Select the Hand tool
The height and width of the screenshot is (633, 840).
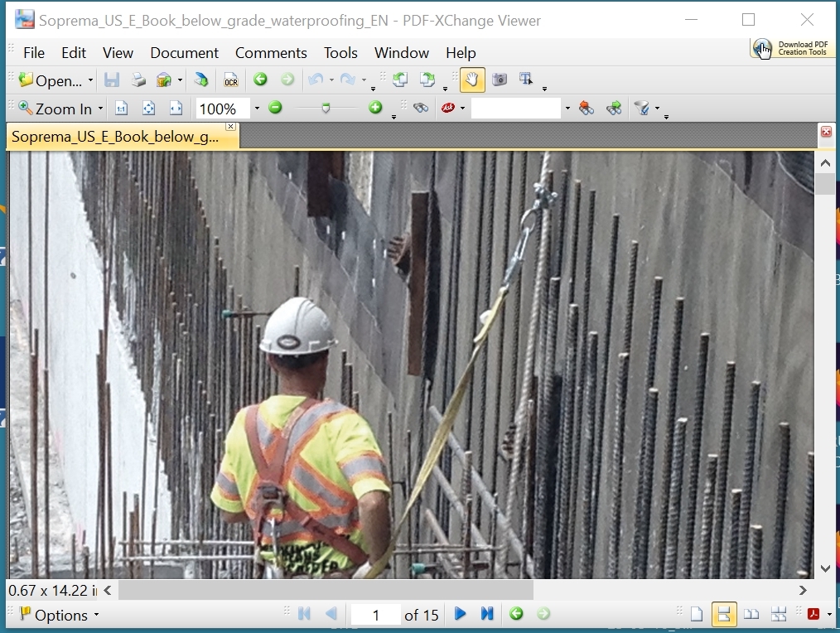(471, 80)
